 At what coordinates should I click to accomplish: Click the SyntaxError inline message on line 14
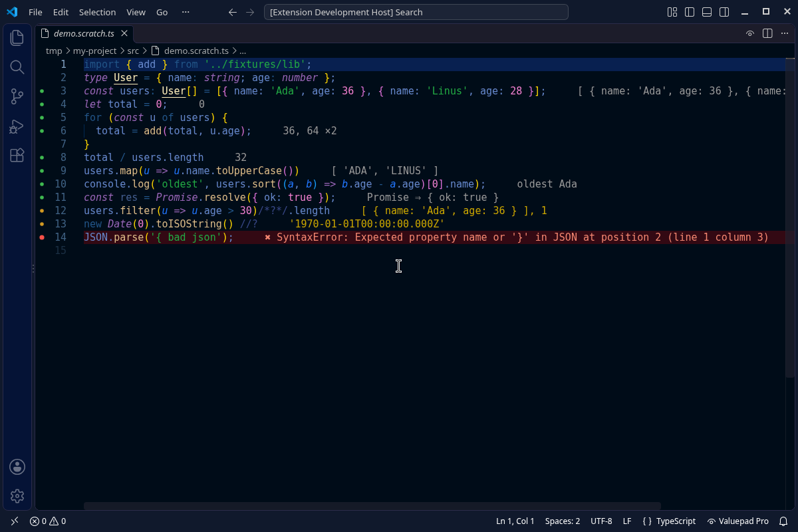[517, 237]
